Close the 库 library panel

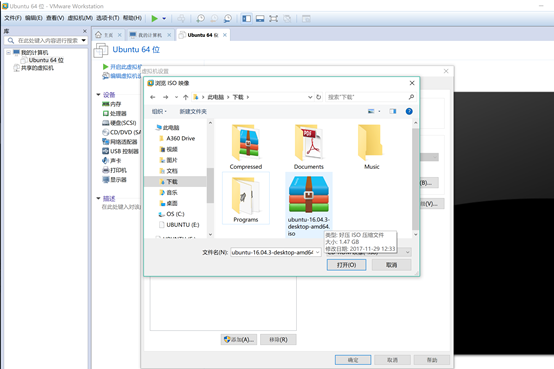click(x=85, y=31)
